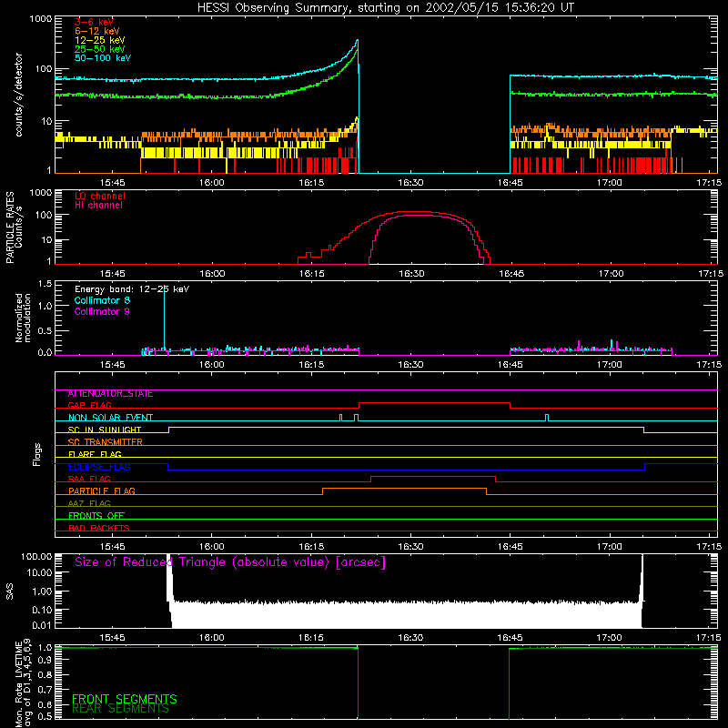Click the Normalized modulation axis label

coord(23,318)
